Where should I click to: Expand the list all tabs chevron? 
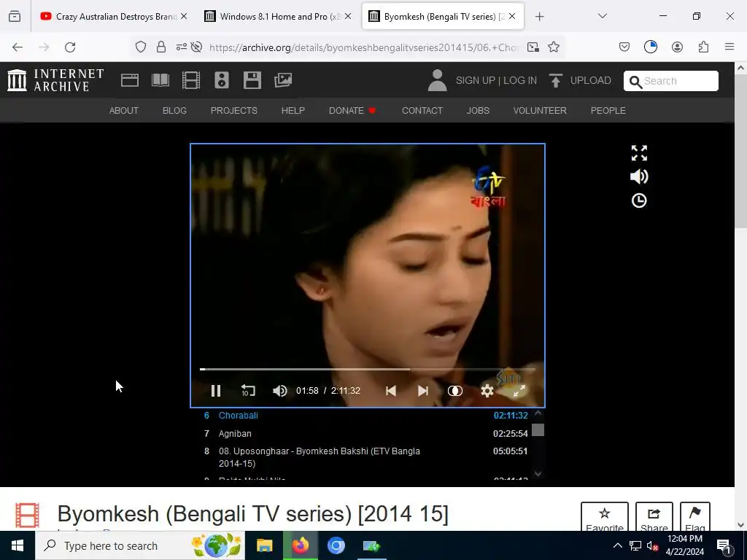coord(603,16)
